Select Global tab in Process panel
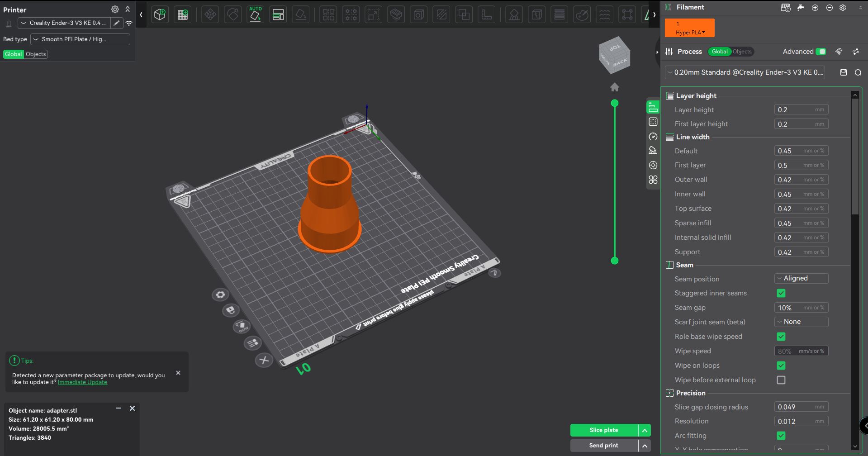Image resolution: width=868 pixels, height=456 pixels. coord(720,52)
